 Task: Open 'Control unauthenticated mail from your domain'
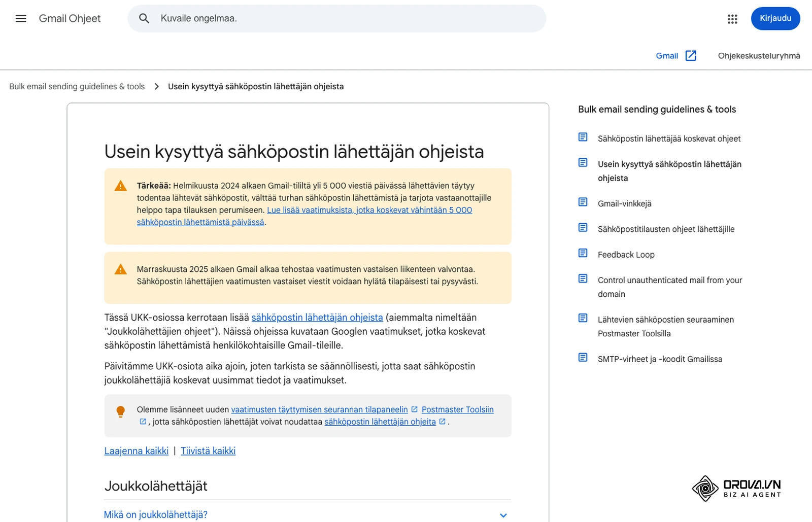670,287
